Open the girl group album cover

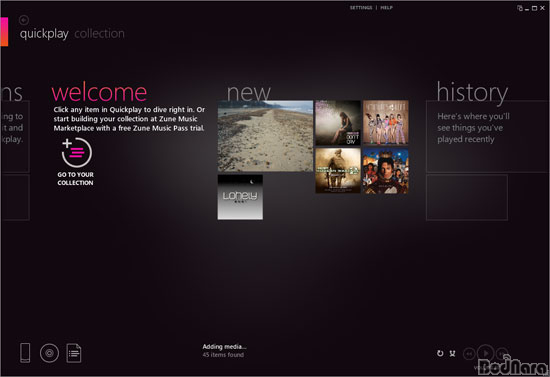point(385,122)
